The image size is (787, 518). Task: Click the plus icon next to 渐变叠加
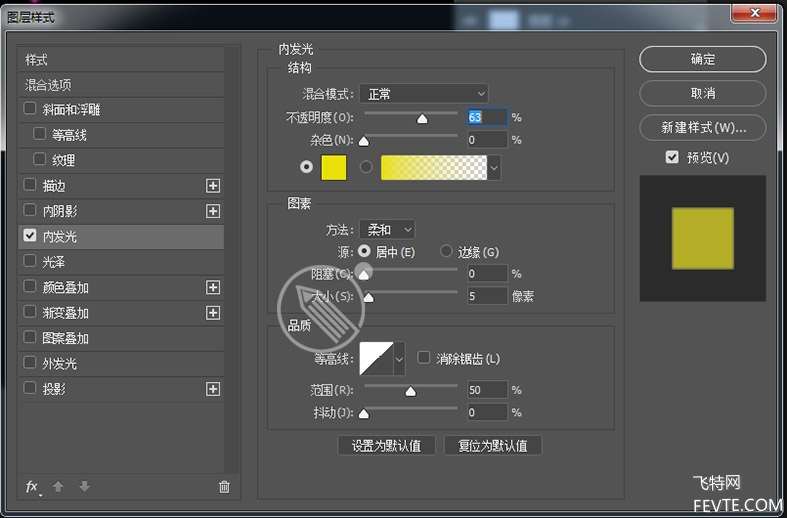point(212,313)
